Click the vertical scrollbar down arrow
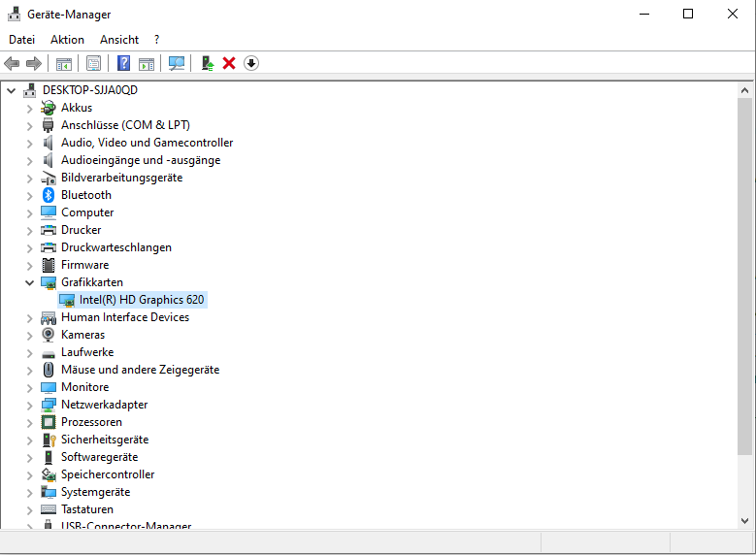The height and width of the screenshot is (555, 756). pos(745,522)
